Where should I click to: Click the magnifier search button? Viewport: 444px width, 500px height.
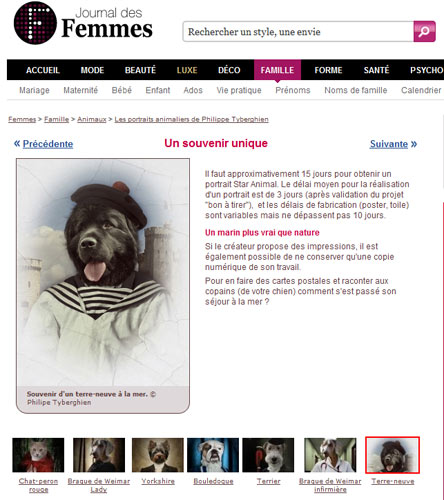pos(424,31)
